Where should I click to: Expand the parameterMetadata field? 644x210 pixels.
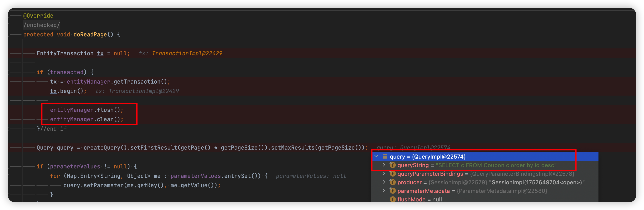coord(384,190)
